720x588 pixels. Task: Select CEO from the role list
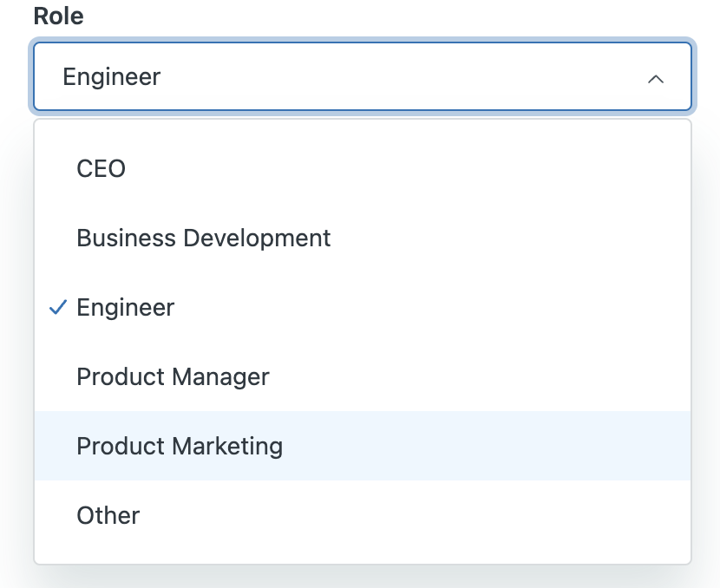[x=101, y=168]
